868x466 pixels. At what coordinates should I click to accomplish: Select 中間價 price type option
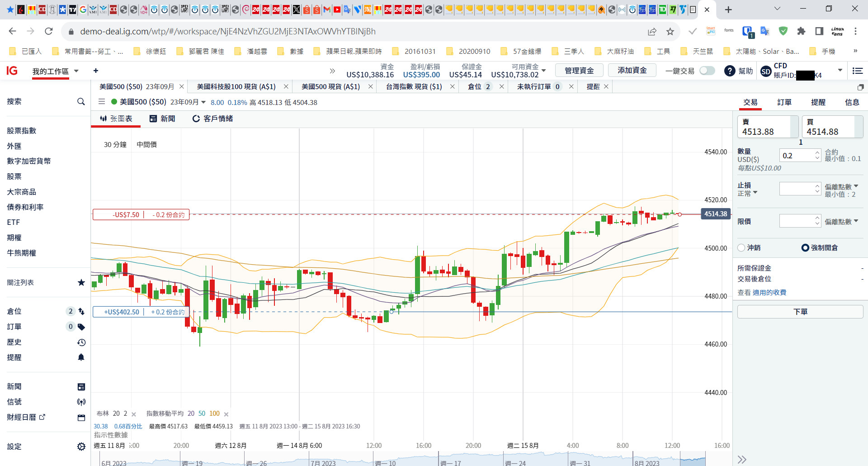[146, 144]
